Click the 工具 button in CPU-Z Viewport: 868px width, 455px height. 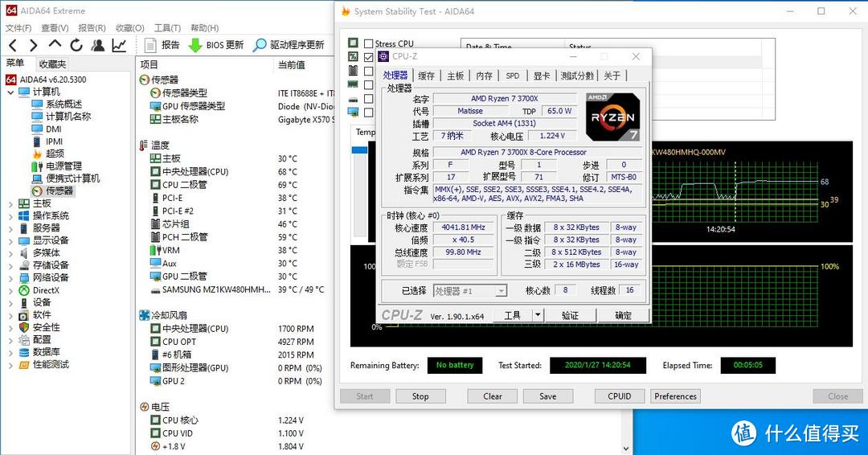coord(512,315)
